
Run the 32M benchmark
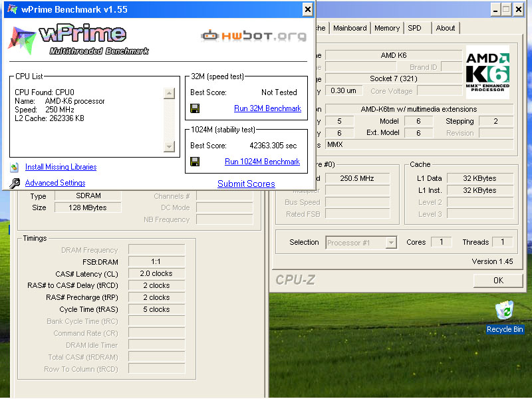coord(267,108)
